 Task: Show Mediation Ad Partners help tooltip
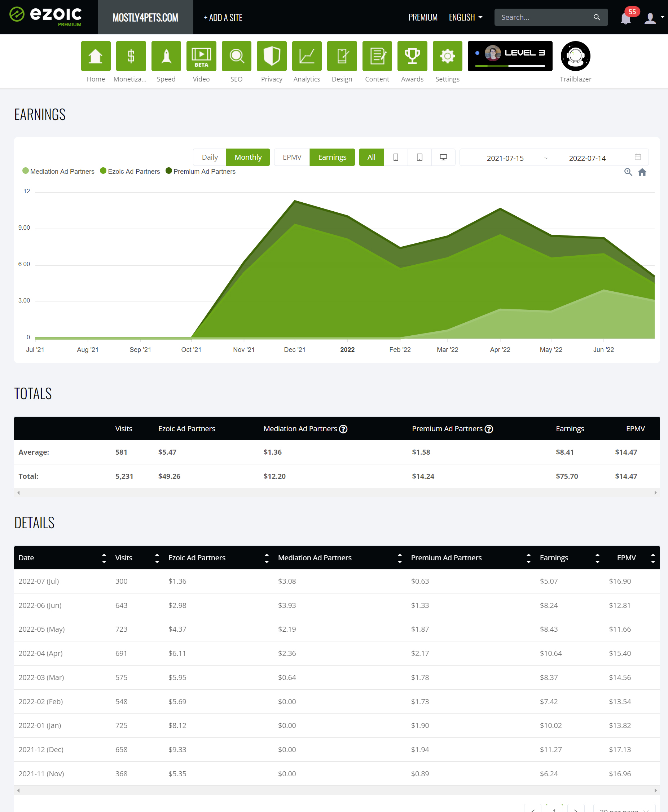click(x=343, y=429)
